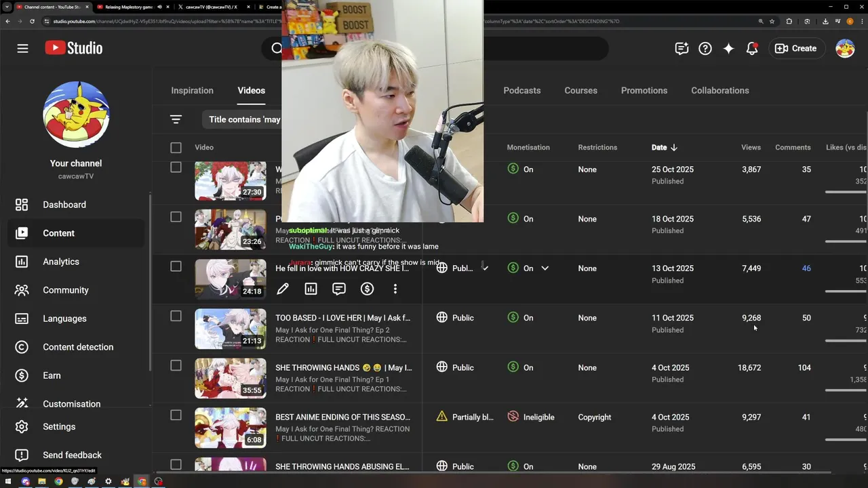Open 'BEST ANIME ENDING OF THIS SEASON' title
The image size is (868, 488).
[342, 417]
